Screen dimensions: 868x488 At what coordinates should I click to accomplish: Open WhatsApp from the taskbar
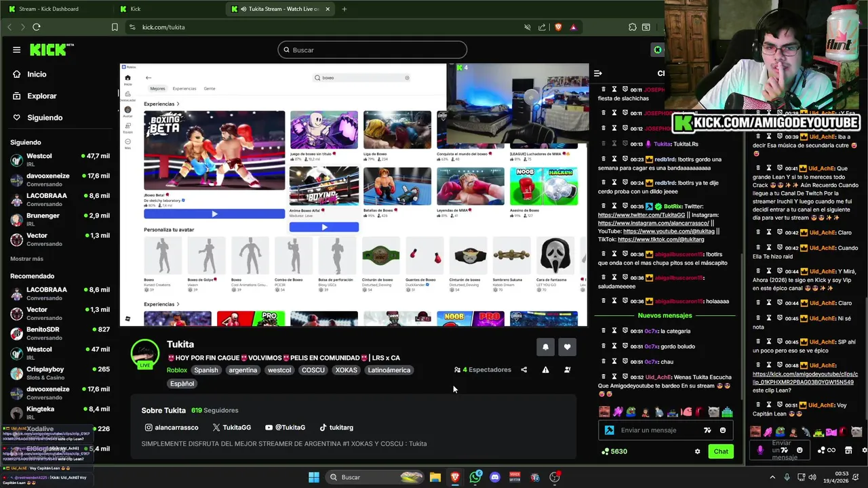[475, 477]
